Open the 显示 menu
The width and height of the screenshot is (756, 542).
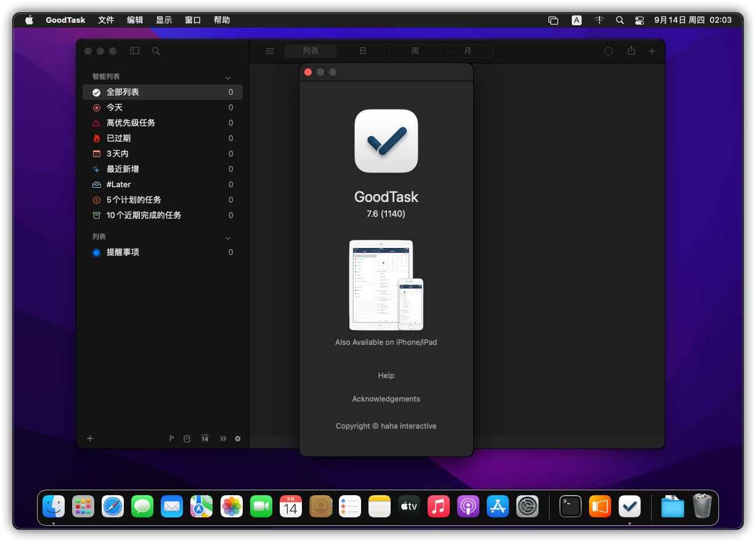pyautogui.click(x=164, y=20)
